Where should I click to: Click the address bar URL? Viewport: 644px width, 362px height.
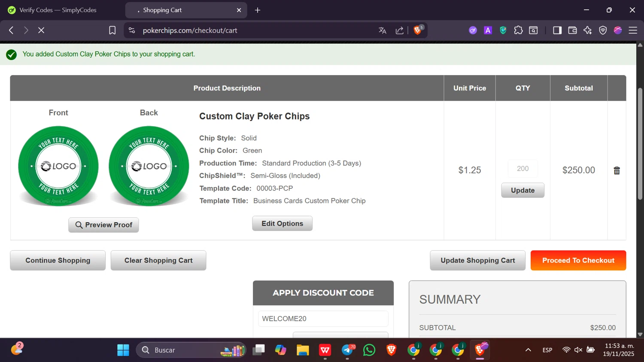click(x=190, y=30)
